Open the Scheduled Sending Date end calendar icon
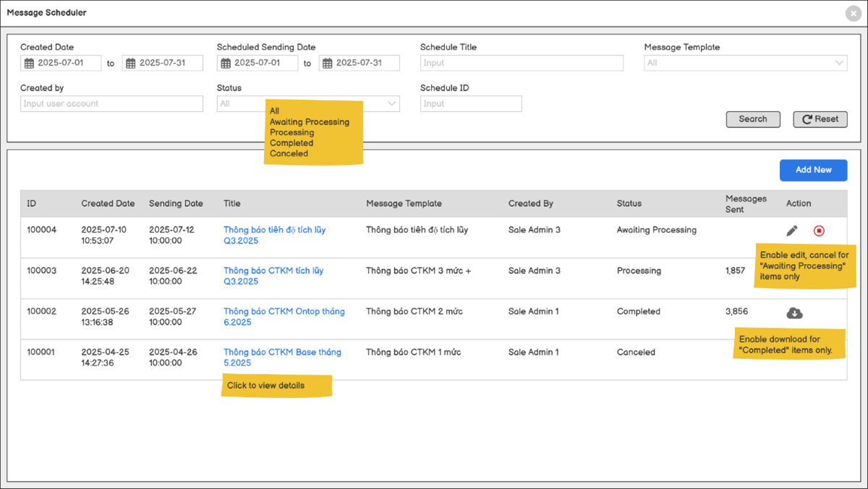 pos(327,64)
